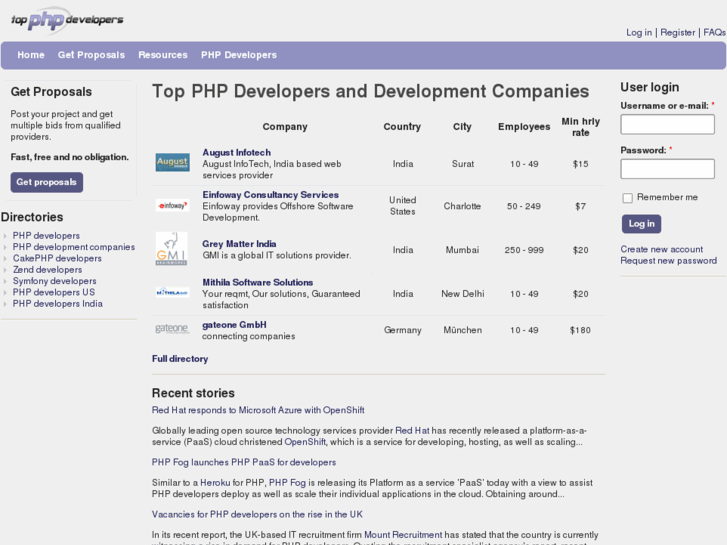727x545 pixels.
Task: Focus the Username or e-mail field
Action: click(668, 124)
